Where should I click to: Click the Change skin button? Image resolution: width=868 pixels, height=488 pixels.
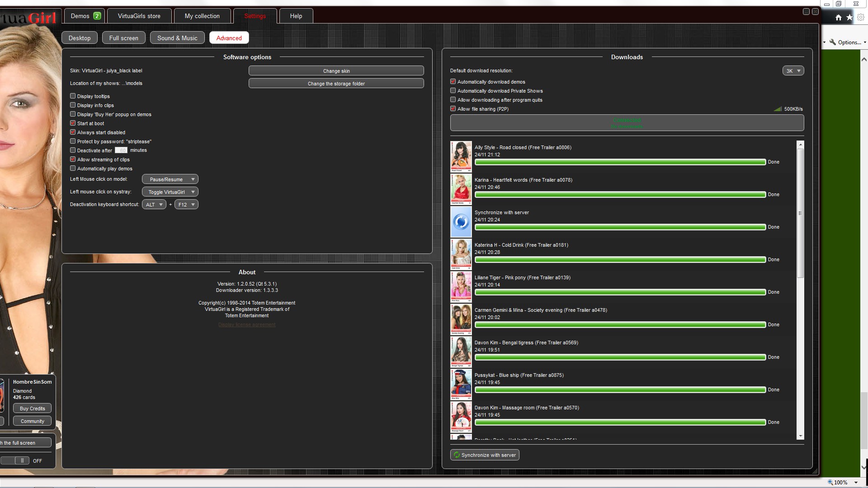tap(336, 71)
